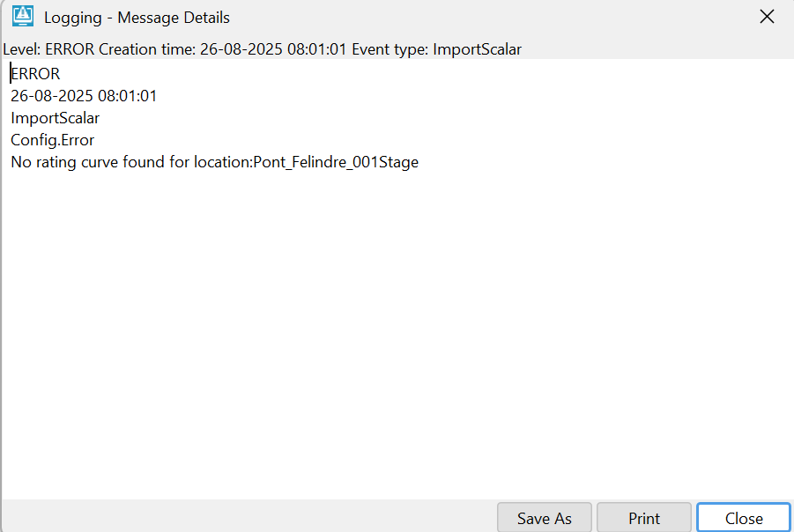
Task: Click the timestamp line inside the message body
Action: pyautogui.click(x=84, y=96)
